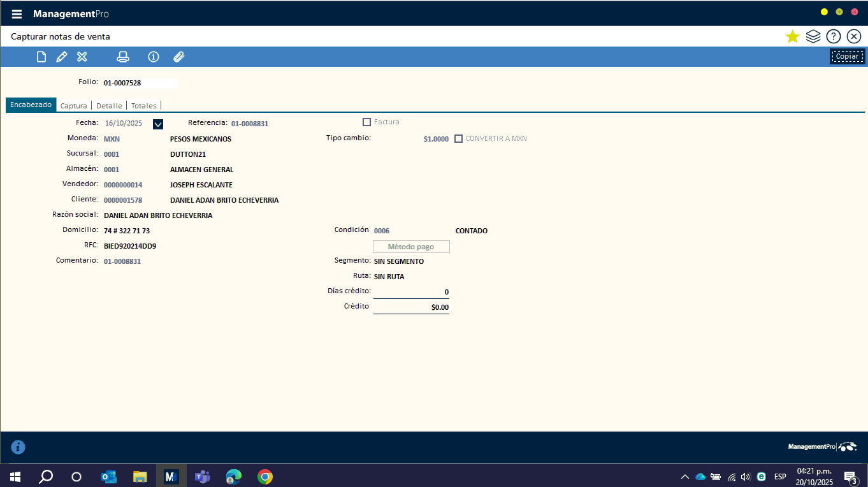Expand the Fecha date picker dropdown
The image size is (868, 487).
pyautogui.click(x=158, y=124)
